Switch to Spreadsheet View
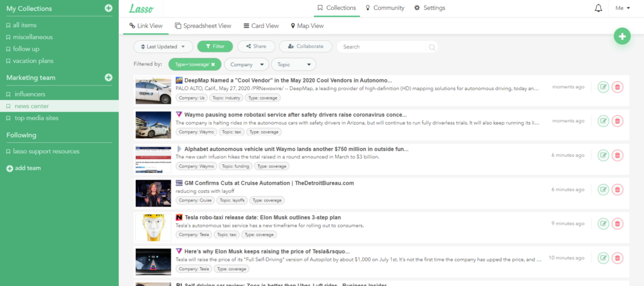This screenshot has width=644, height=286. (203, 26)
